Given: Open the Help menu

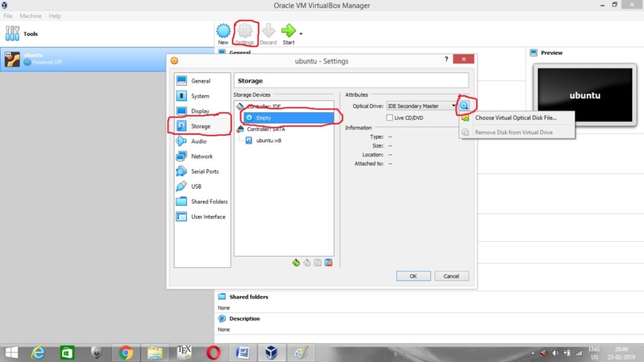Looking at the screenshot, I should pyautogui.click(x=55, y=16).
